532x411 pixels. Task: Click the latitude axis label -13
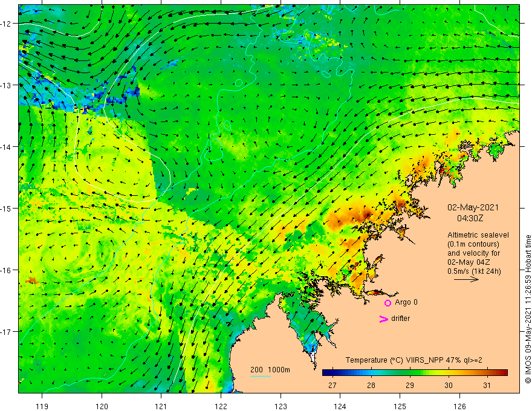point(7,85)
